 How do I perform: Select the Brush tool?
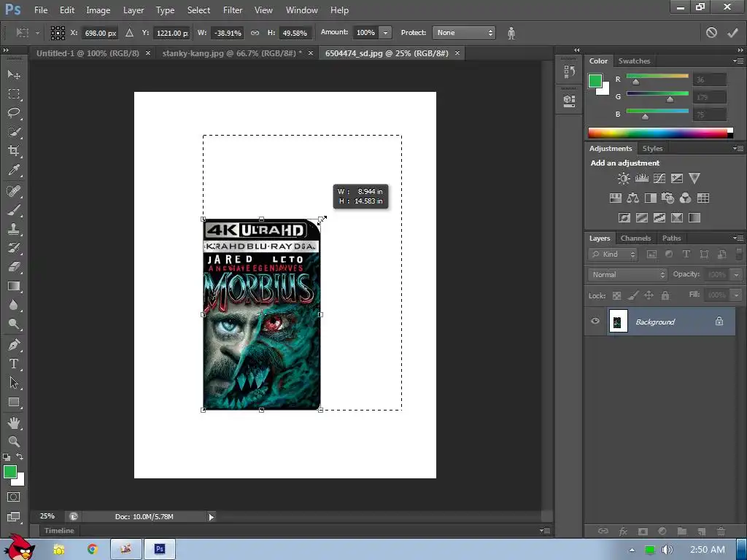(x=13, y=210)
